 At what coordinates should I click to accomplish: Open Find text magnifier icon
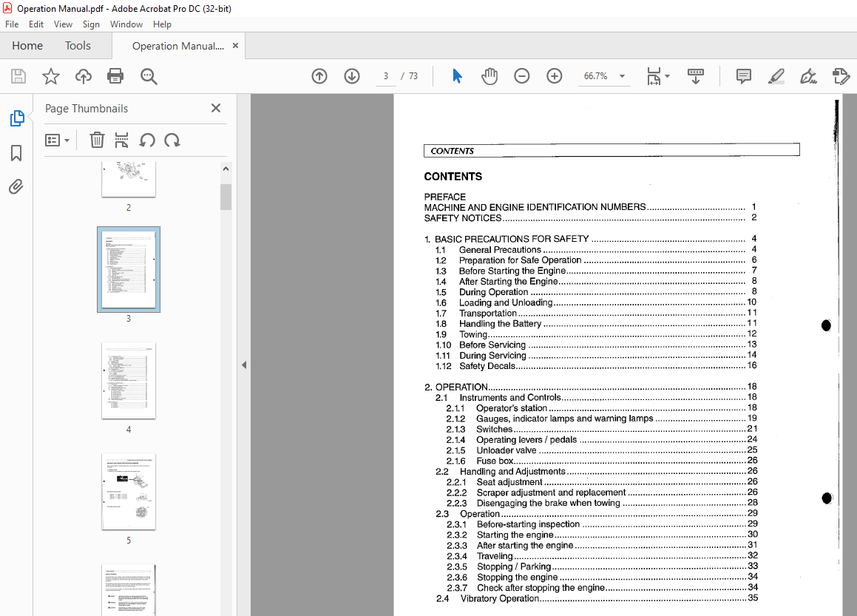pos(149,76)
